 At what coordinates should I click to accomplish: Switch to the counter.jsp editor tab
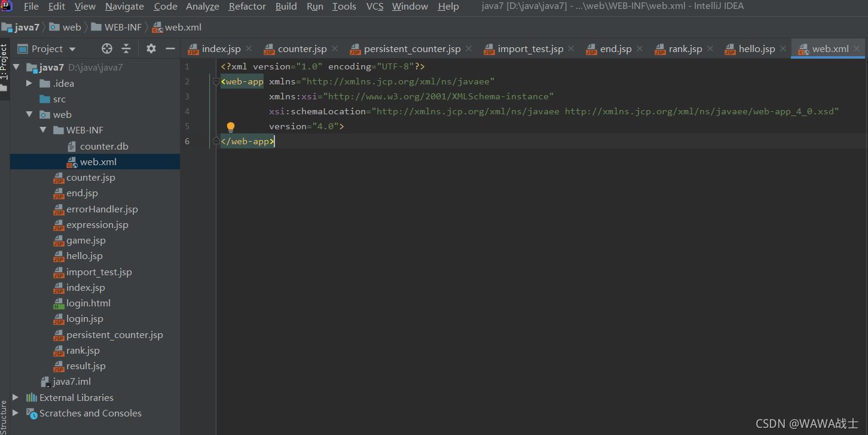[x=301, y=48]
